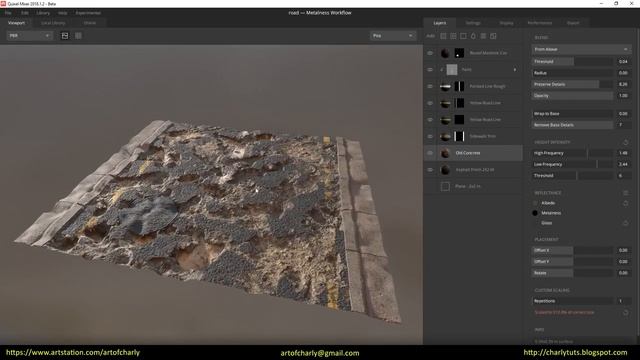Viewport: 640px width, 360px height.
Task: Hide the Old Concrete layer
Action: pos(430,153)
